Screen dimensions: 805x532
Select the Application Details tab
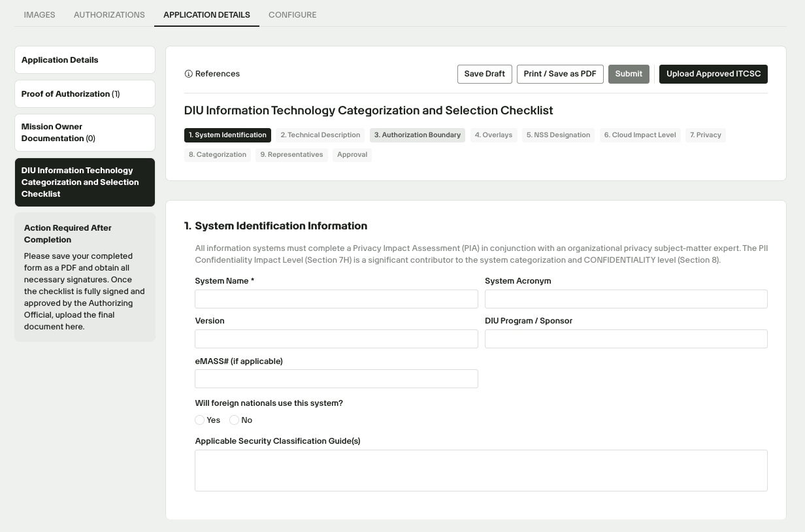pos(206,14)
